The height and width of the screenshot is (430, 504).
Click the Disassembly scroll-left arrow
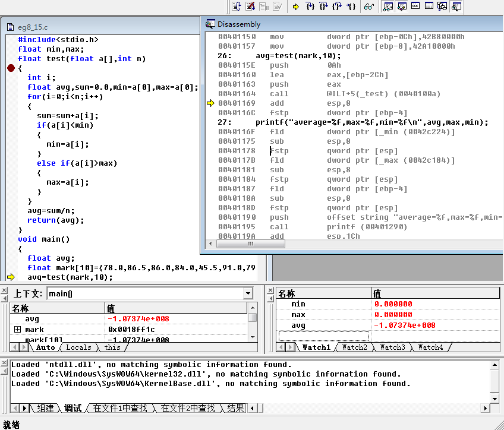pos(210,244)
